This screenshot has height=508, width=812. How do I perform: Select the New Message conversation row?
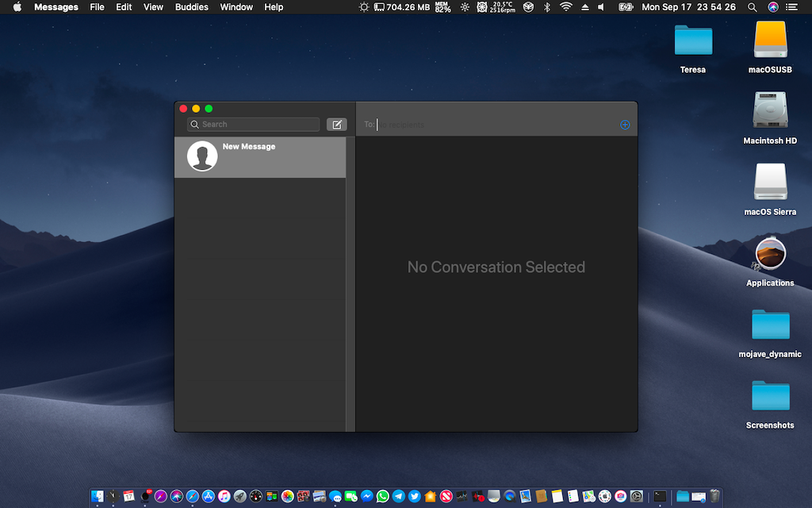click(260, 157)
